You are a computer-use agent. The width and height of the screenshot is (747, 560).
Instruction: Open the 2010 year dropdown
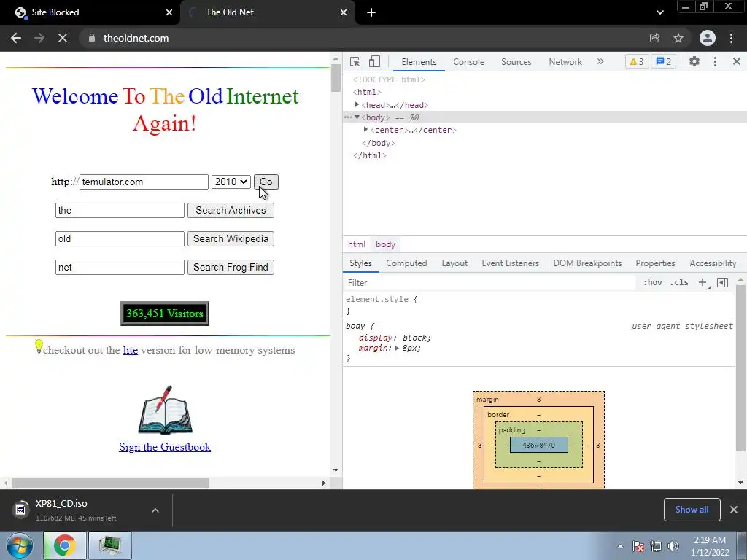(231, 182)
